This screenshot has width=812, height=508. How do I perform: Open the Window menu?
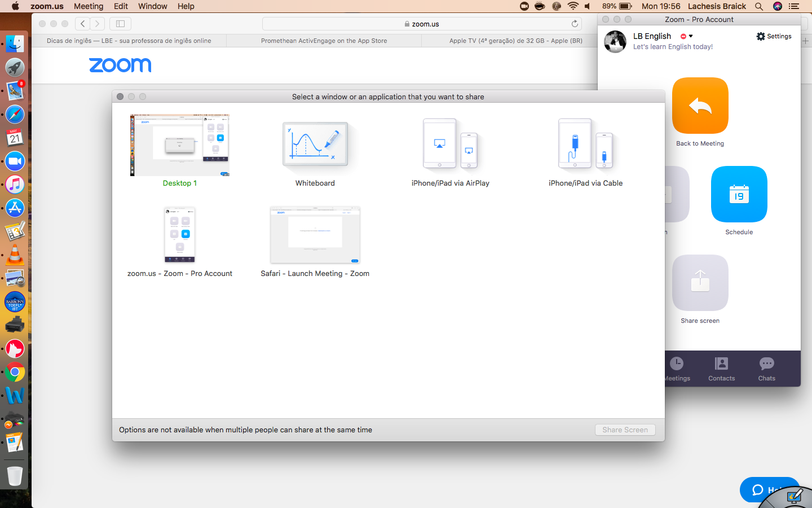pos(153,6)
